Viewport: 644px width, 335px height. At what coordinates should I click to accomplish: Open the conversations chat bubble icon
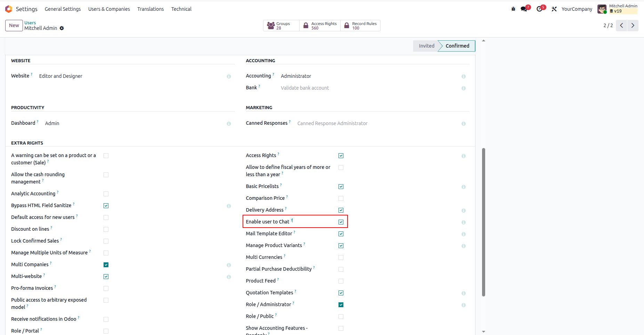(x=524, y=9)
